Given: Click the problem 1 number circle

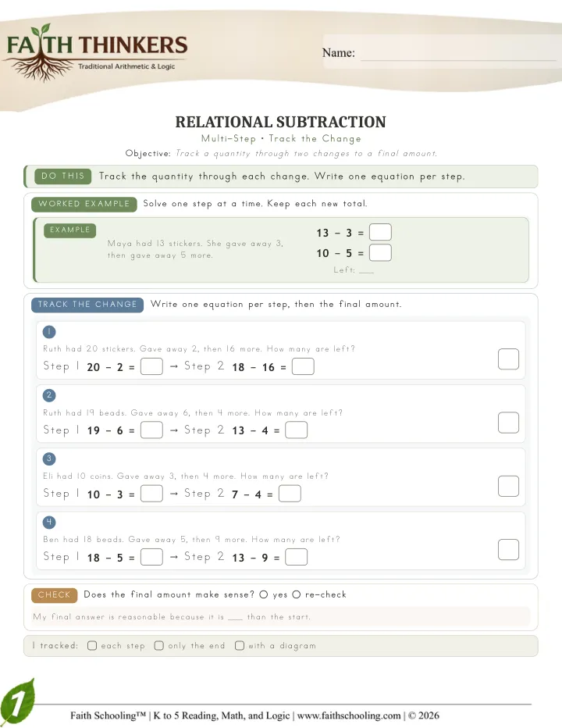Looking at the screenshot, I should (x=49, y=332).
